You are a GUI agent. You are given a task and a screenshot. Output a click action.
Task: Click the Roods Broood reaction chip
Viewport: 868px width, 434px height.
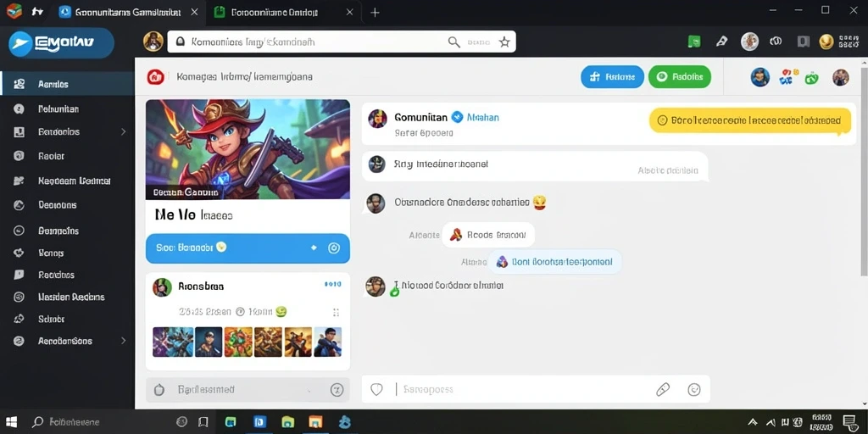pyautogui.click(x=487, y=235)
